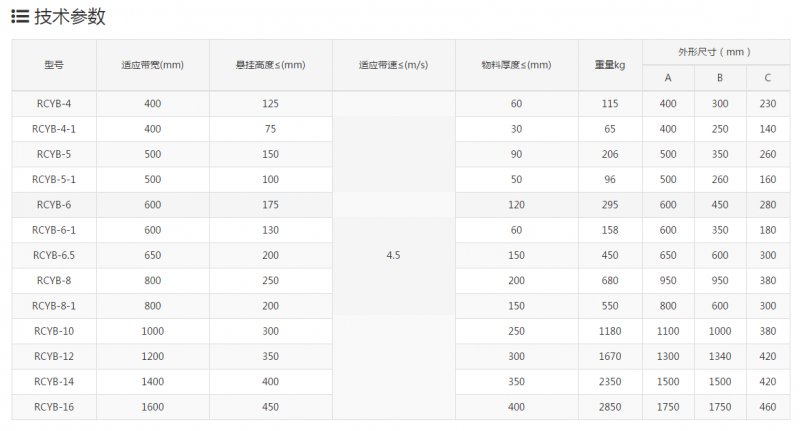This screenshot has height=431, width=800.
Task: Click the 外形尺寸 (mm) header
Action: click(715, 52)
